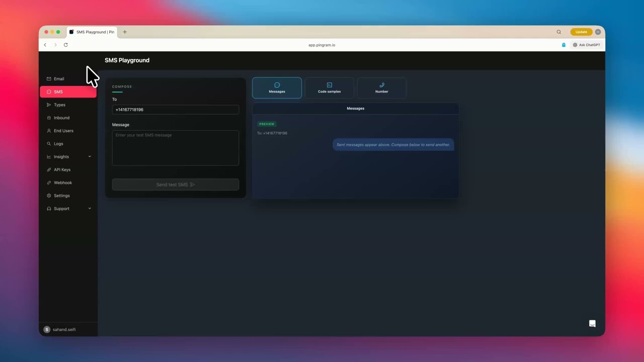644x362 pixels.
Task: Click the Logs magnifier icon
Action: [49, 144]
